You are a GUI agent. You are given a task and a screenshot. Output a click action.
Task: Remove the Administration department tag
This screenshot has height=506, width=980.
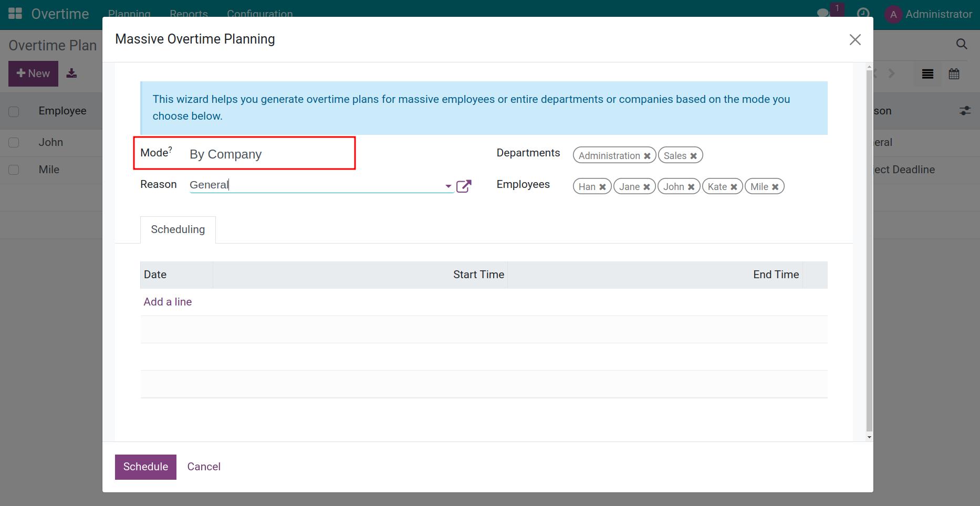pyautogui.click(x=647, y=156)
